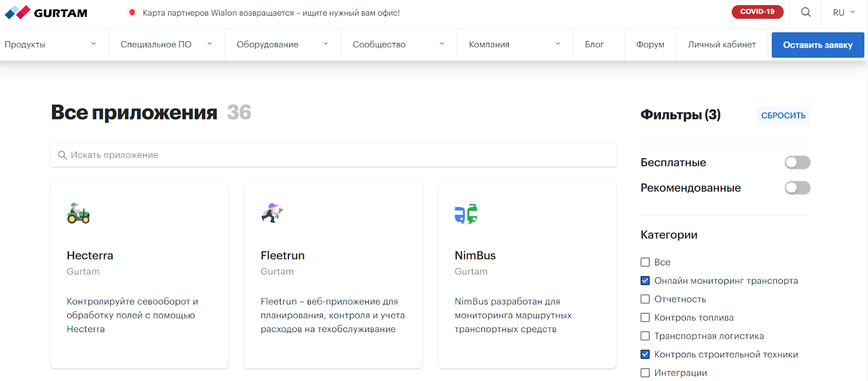The image size is (868, 381).
Task: Click the COVID-19 red badge
Action: (757, 12)
